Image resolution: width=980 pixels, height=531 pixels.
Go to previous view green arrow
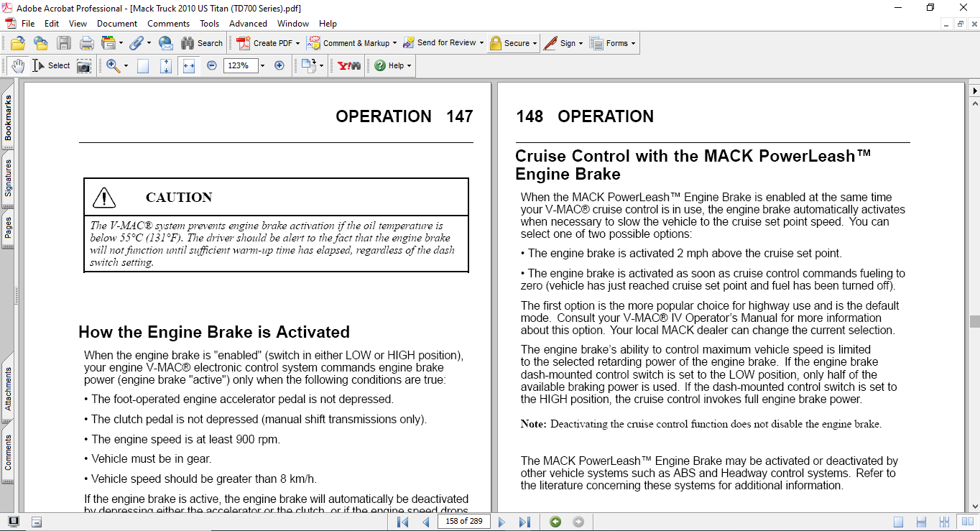pyautogui.click(x=555, y=522)
